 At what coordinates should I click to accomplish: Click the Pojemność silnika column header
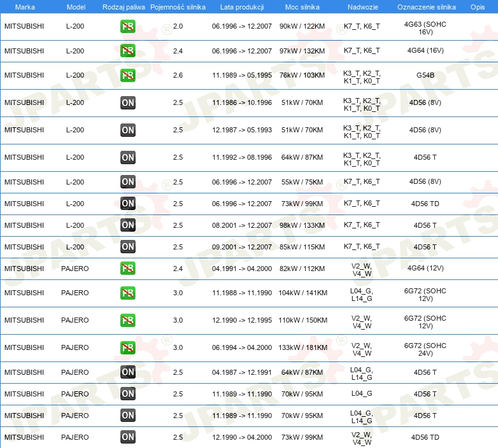pyautogui.click(x=178, y=7)
